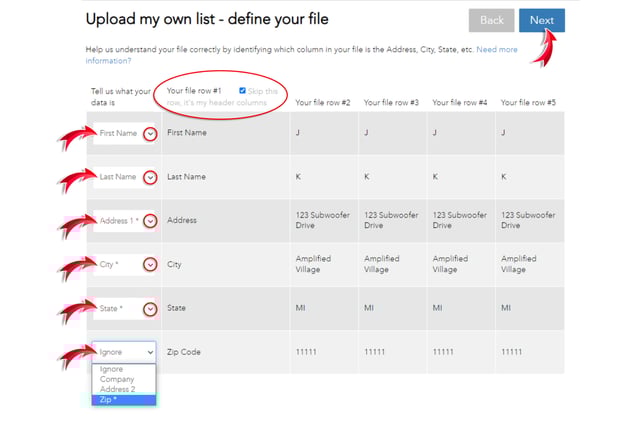
Task: Choose 'Company' in the dropdown options
Action: (x=117, y=380)
